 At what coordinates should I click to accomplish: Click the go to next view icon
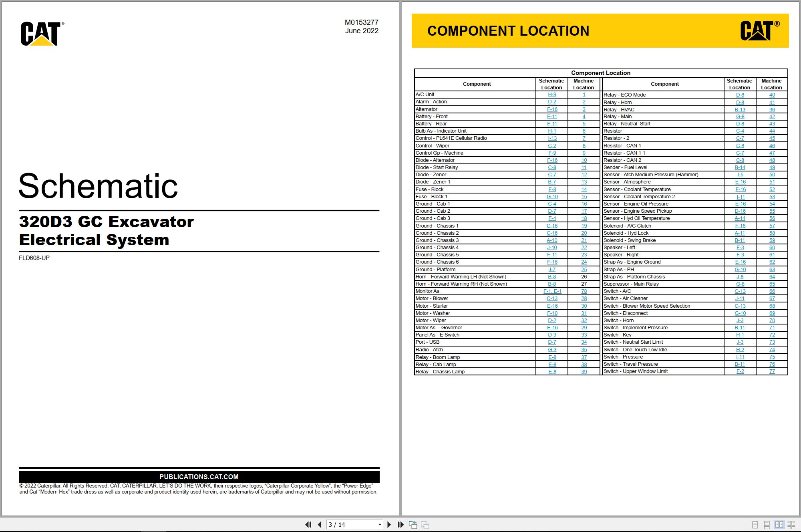425,524
